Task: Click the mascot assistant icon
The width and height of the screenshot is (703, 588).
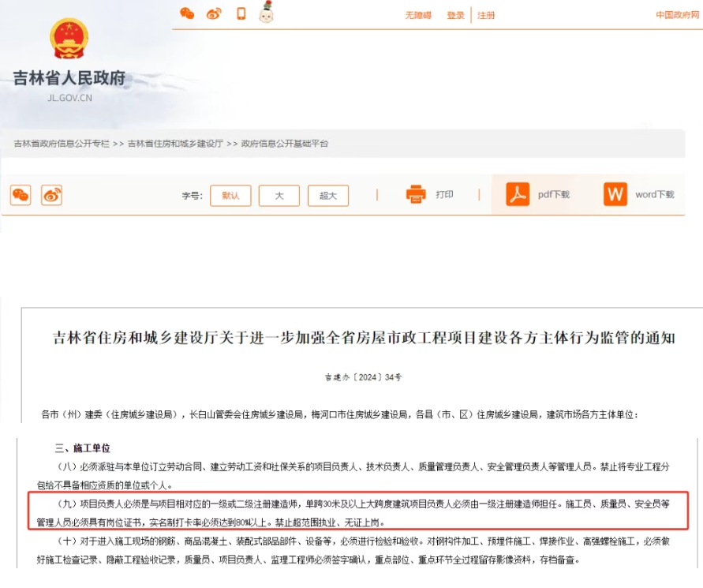Action: [266, 13]
